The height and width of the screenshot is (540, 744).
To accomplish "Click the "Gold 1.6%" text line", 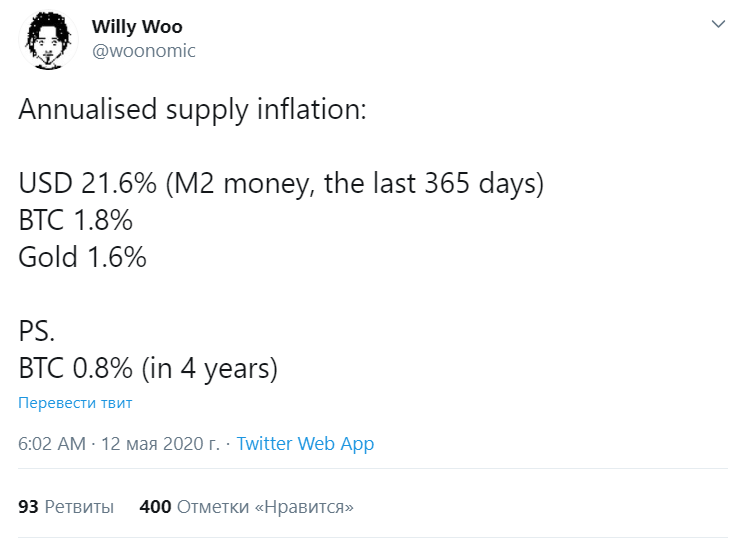I will [82, 257].
